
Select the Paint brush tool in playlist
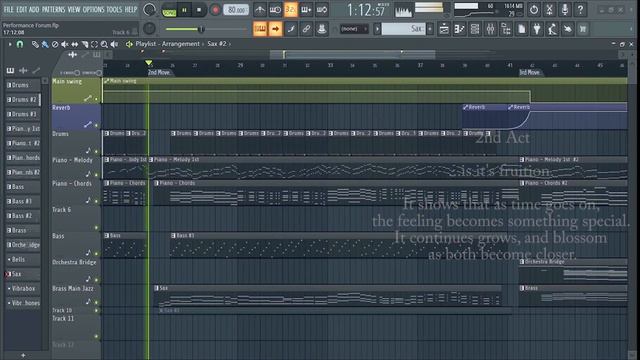45,44
